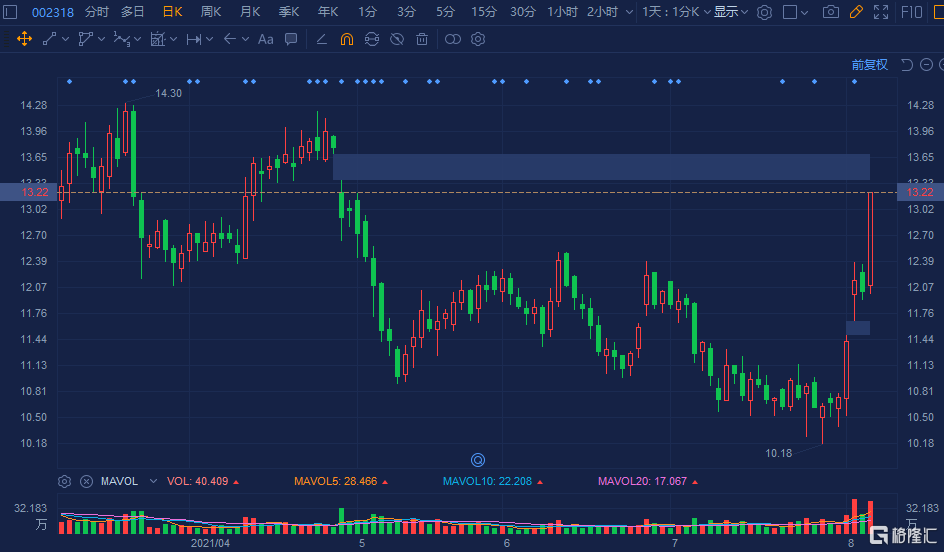
Task: Open chart settings gear in top bar
Action: click(764, 12)
